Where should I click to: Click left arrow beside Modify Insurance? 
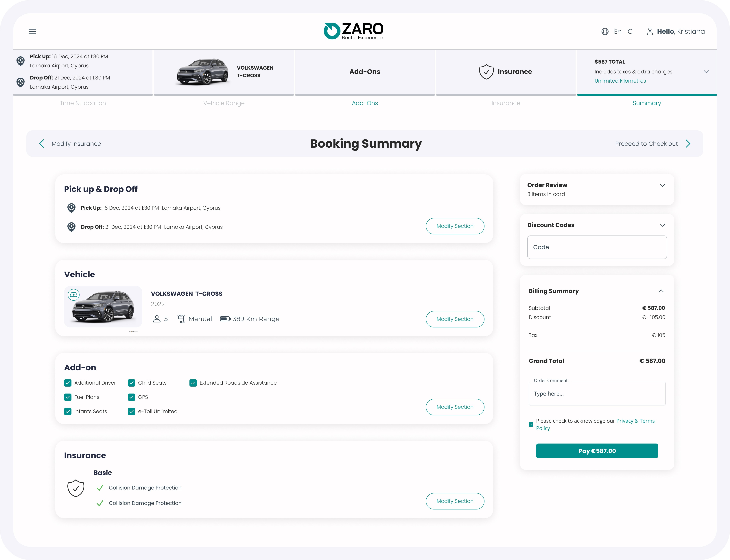tap(42, 144)
